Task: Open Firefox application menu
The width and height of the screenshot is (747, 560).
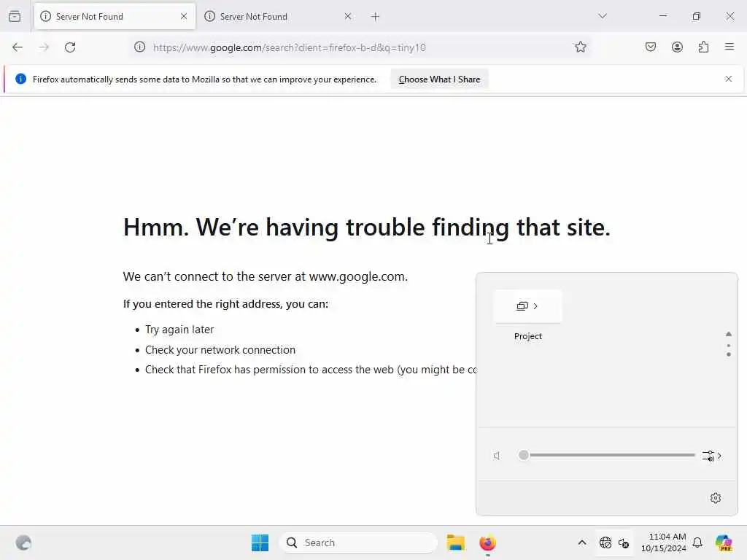Action: pyautogui.click(x=729, y=47)
